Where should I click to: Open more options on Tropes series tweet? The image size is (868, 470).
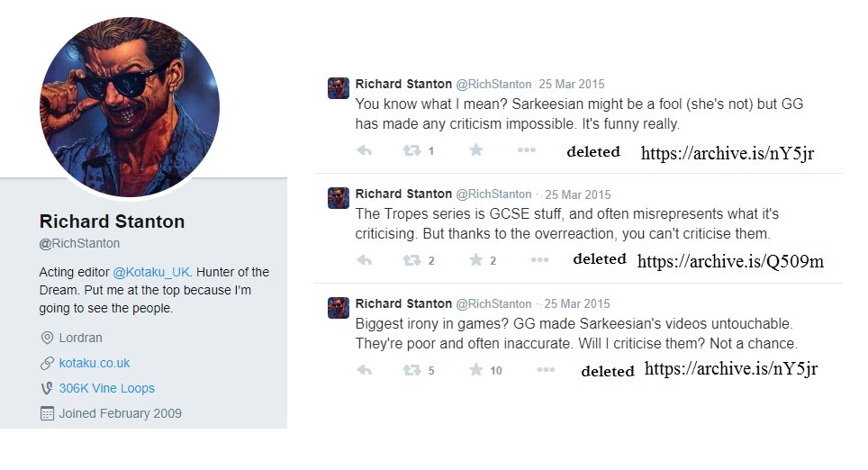(539, 259)
